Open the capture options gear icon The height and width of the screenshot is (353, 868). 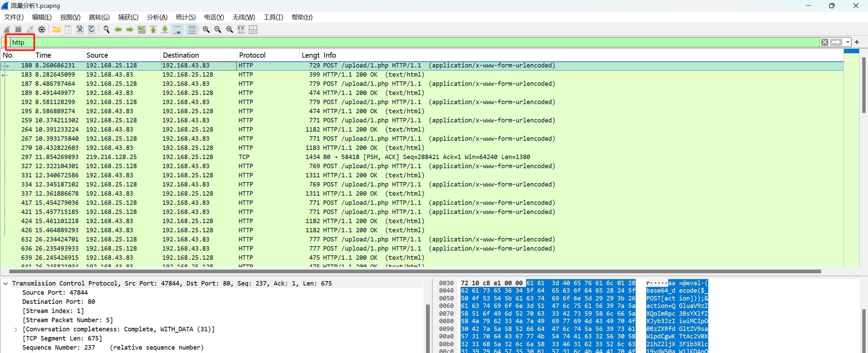[x=42, y=30]
